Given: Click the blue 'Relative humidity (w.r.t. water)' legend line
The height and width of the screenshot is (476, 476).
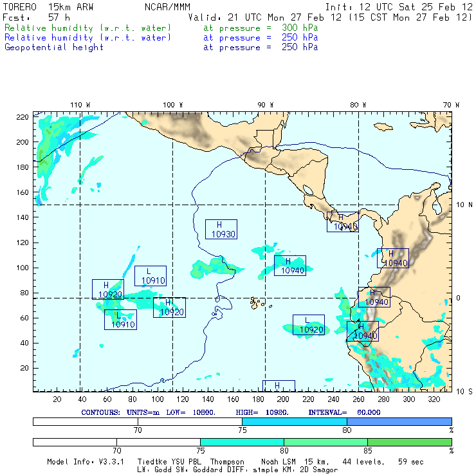Looking at the screenshot, I should coord(87,38).
